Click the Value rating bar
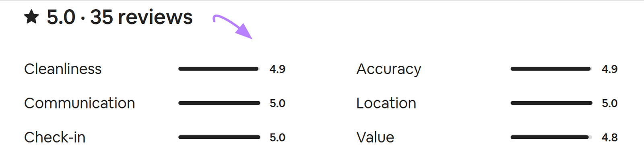This screenshot has width=644, height=163. coord(551,138)
